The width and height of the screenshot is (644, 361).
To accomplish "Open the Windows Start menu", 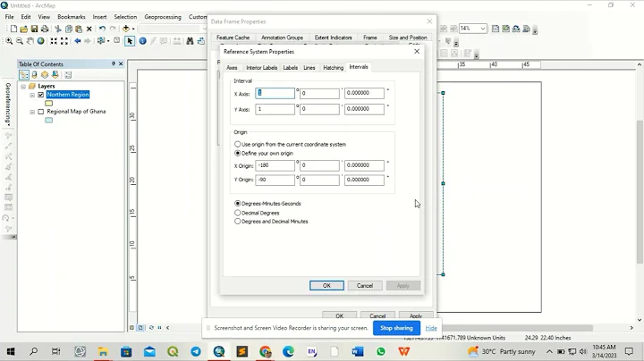I will pyautogui.click(x=11, y=351).
